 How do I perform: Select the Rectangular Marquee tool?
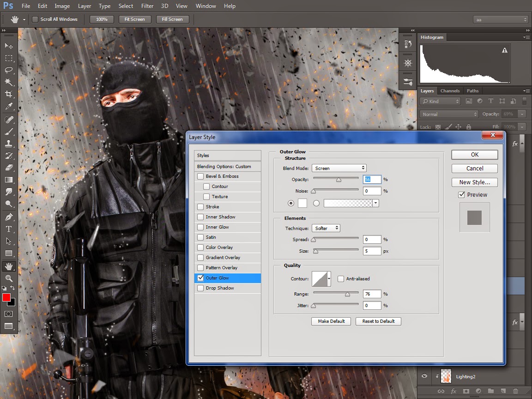click(9, 58)
